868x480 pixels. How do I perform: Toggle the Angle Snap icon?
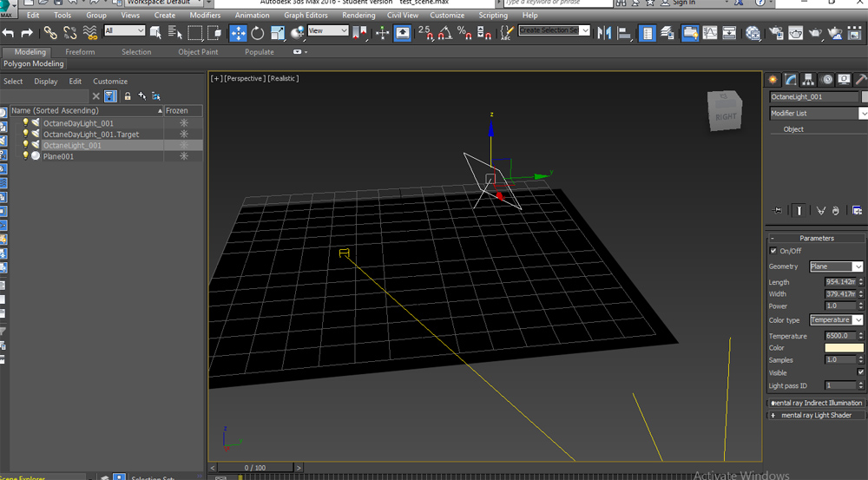coord(445,33)
